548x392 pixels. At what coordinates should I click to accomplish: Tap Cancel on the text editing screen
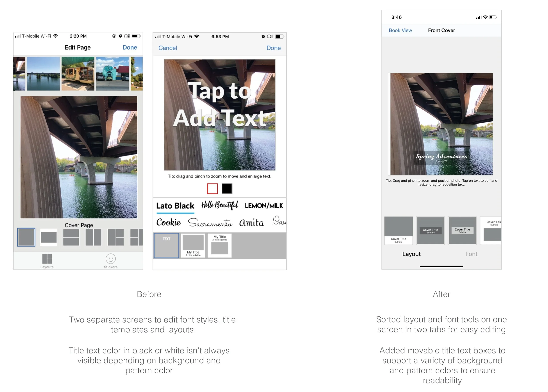coord(167,48)
